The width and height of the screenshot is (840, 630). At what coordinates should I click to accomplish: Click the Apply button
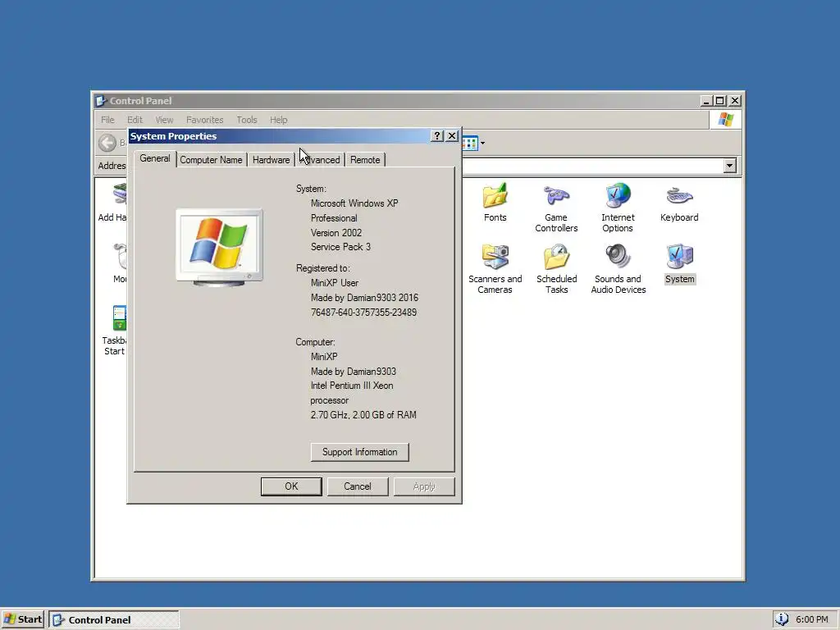(424, 486)
